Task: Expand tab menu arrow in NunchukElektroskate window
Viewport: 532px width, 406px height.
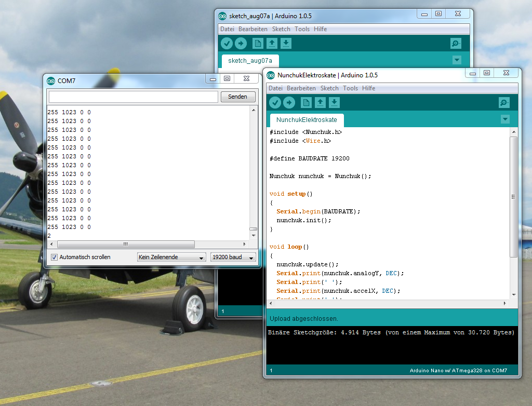Action: pyautogui.click(x=505, y=119)
